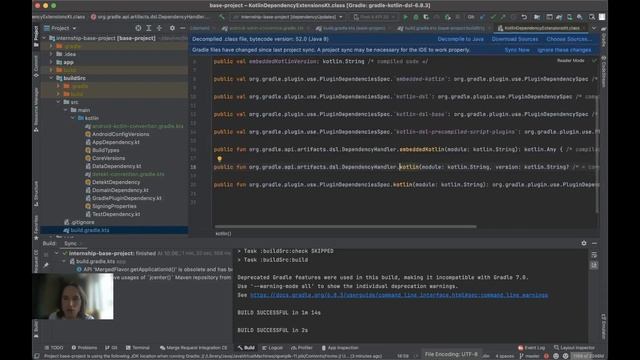
Task: Open the TODO tool window tab
Action: click(x=54, y=348)
